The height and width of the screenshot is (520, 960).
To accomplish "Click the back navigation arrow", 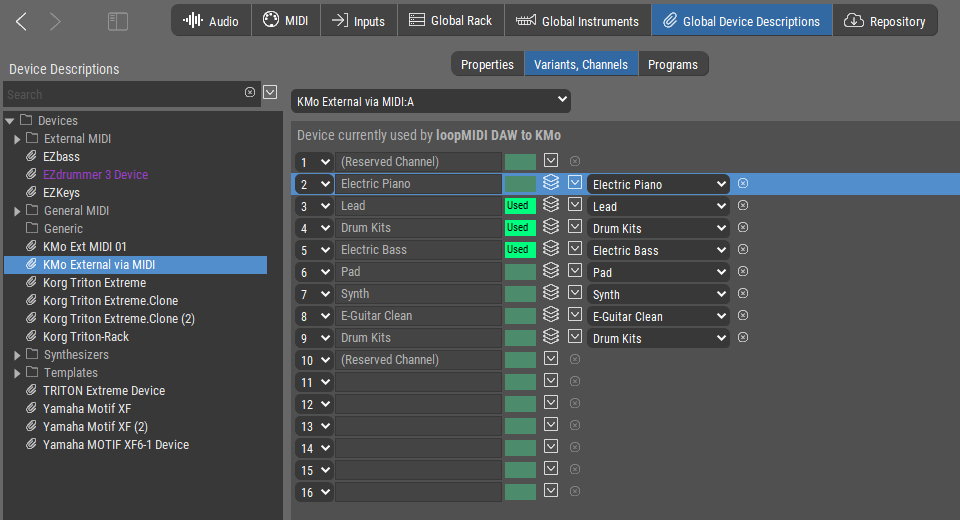I will pos(22,21).
